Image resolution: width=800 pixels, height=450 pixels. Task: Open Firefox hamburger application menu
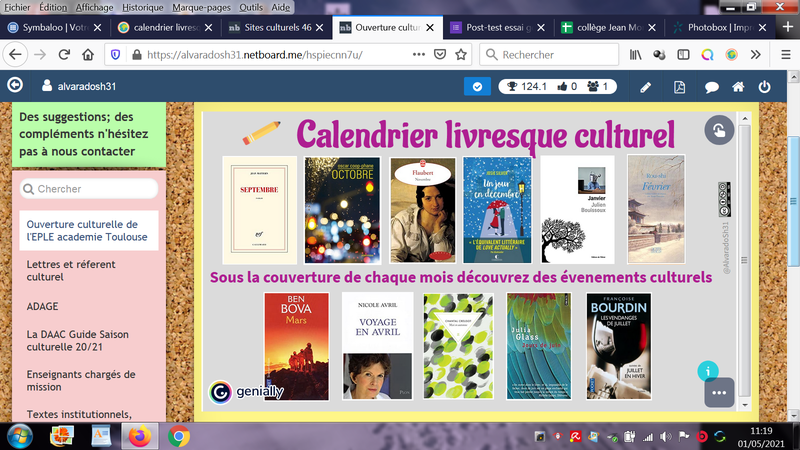tap(782, 55)
